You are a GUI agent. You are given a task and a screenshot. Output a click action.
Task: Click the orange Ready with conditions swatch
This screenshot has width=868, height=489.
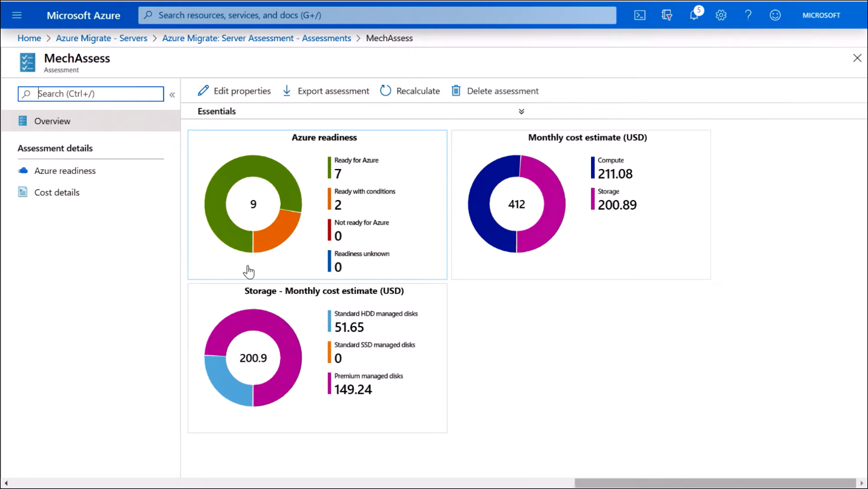tap(330, 199)
